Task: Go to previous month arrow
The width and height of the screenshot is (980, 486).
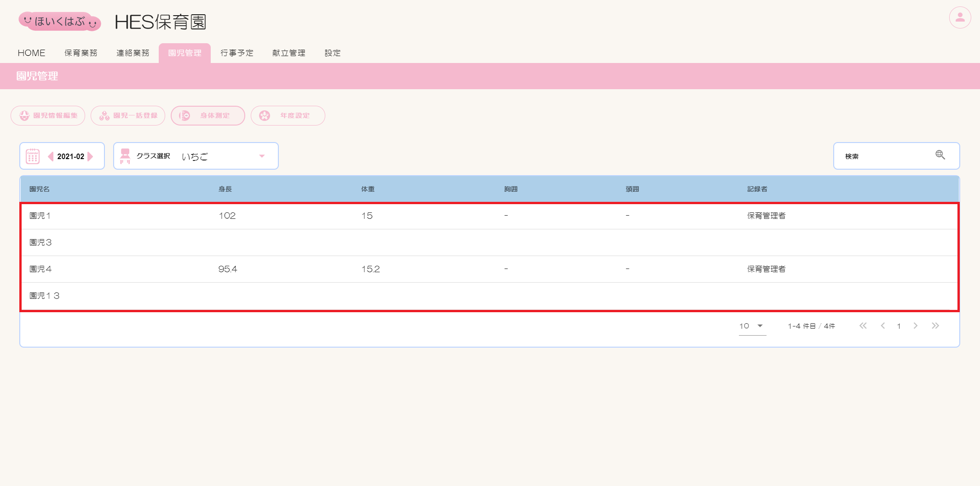Action: point(51,156)
